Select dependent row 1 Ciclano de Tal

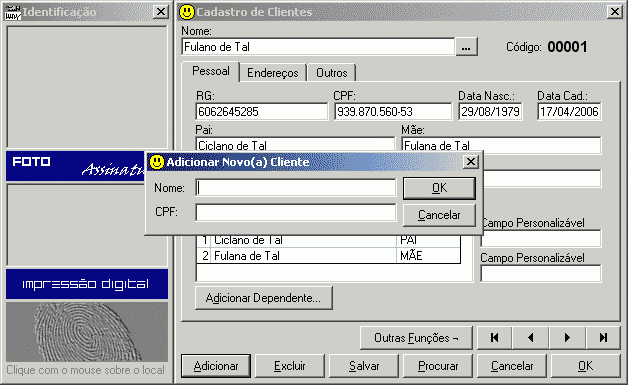click(x=328, y=240)
